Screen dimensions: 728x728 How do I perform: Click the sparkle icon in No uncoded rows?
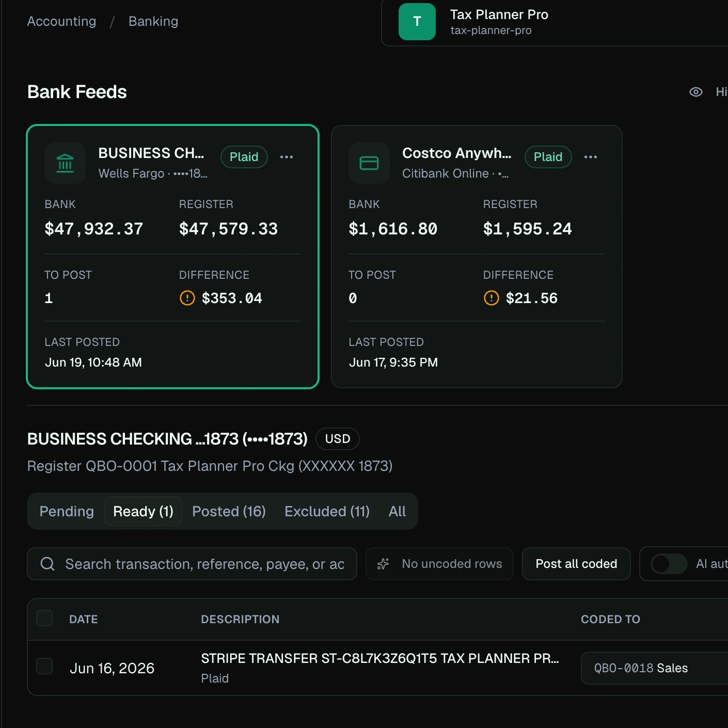click(x=383, y=564)
